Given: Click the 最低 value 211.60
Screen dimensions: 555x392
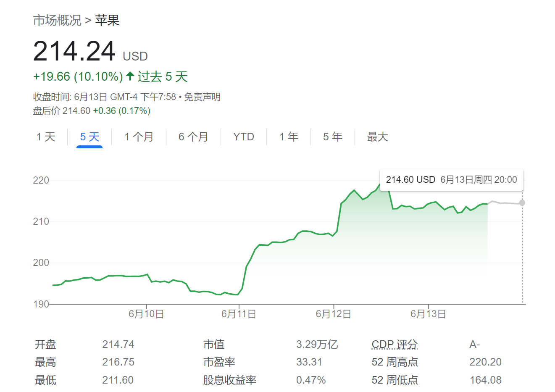Looking at the screenshot, I should point(118,380).
